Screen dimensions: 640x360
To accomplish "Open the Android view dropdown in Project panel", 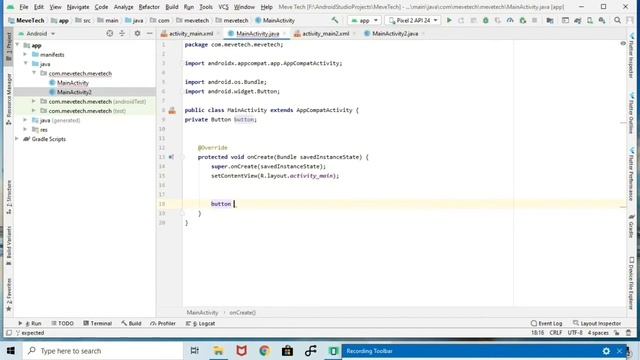I will pos(37,33).
